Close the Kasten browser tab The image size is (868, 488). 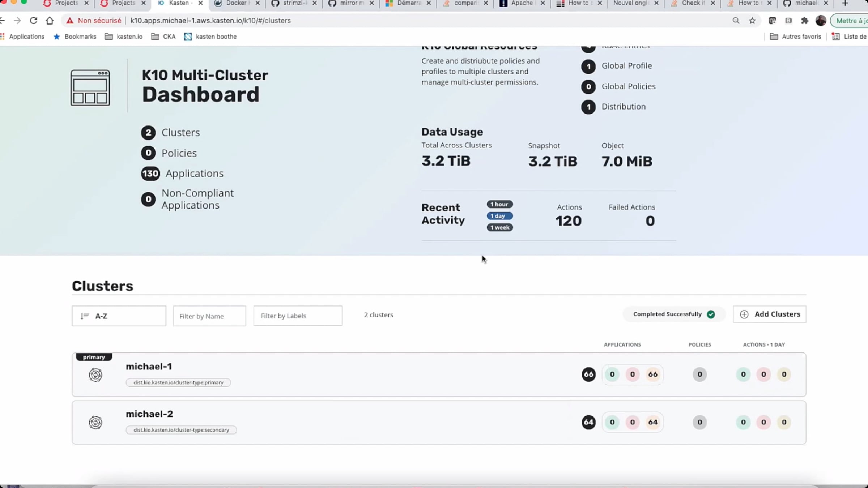(x=200, y=3)
